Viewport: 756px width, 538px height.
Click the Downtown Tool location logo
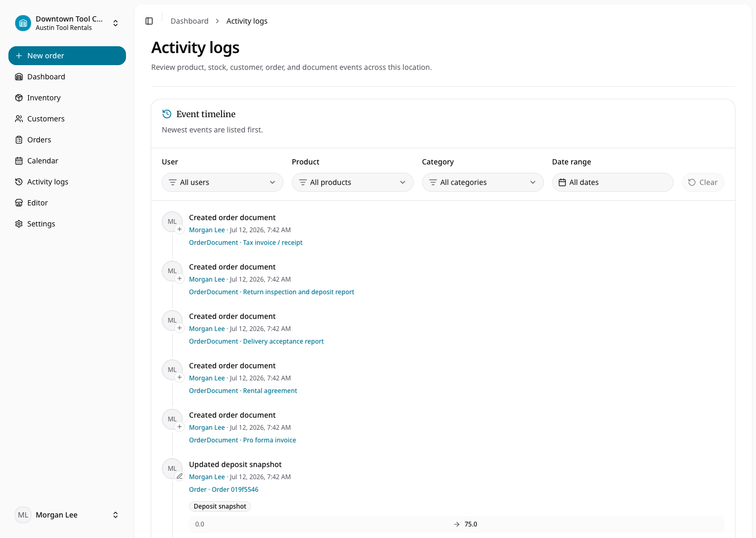tap(23, 23)
